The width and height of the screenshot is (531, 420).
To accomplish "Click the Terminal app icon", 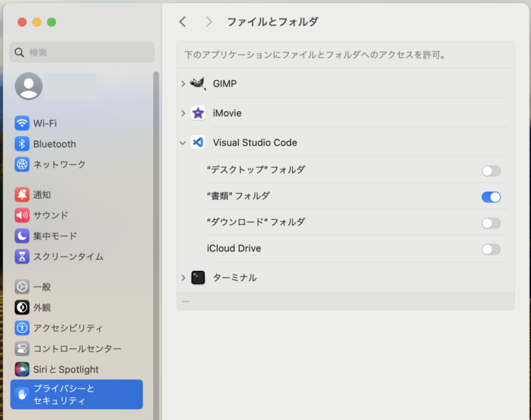I will pos(198,278).
